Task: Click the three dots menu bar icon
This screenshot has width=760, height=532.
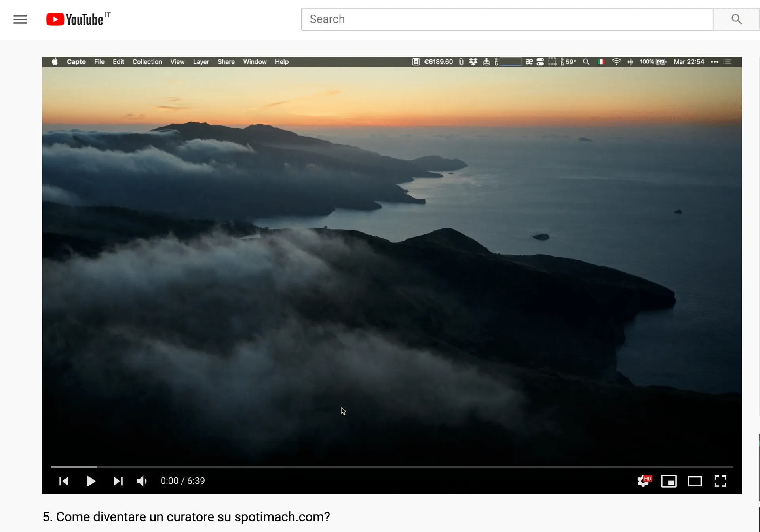Action: [714, 62]
